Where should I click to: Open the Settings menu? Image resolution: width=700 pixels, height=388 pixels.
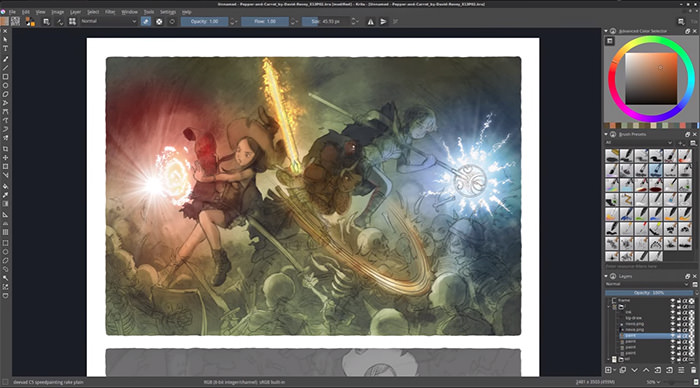coord(168,12)
